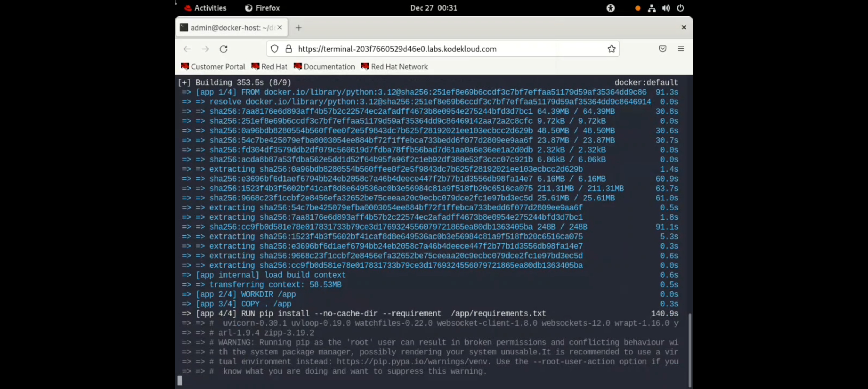
Task: Open the power menu icon
Action: point(680,8)
